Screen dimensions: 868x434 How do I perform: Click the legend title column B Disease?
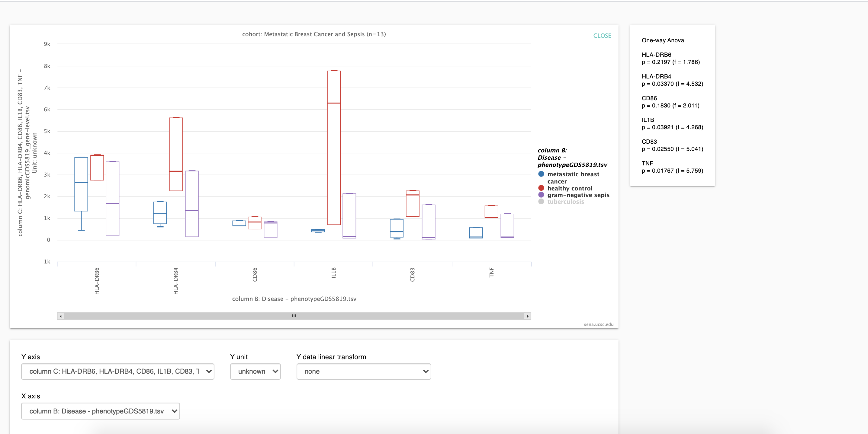click(x=572, y=158)
